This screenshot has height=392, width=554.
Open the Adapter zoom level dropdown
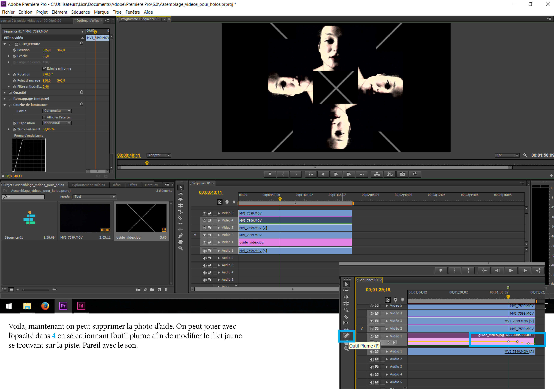(159, 155)
